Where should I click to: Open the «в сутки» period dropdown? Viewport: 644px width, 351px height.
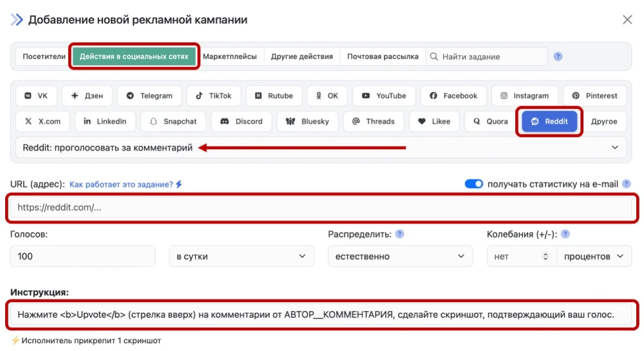pos(241,256)
